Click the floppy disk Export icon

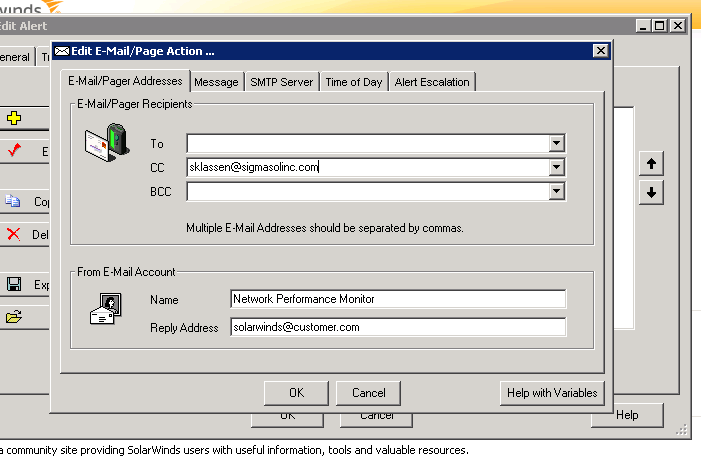14,284
